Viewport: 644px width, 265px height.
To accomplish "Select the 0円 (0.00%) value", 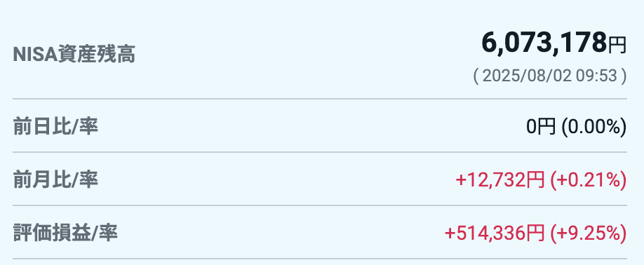I will click(x=576, y=127).
